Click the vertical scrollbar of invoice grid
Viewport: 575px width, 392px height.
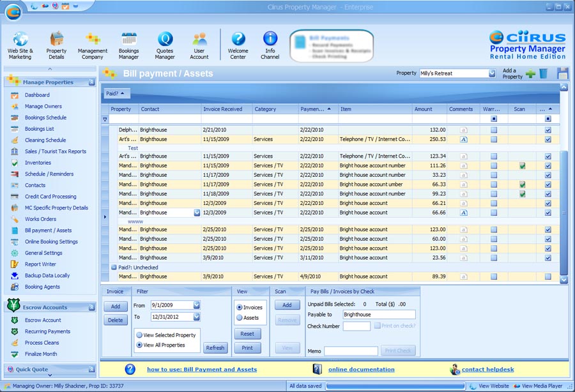(x=564, y=213)
